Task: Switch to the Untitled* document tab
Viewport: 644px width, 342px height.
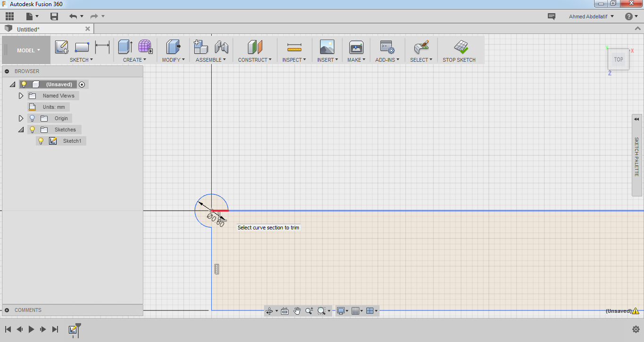Action: [47, 29]
